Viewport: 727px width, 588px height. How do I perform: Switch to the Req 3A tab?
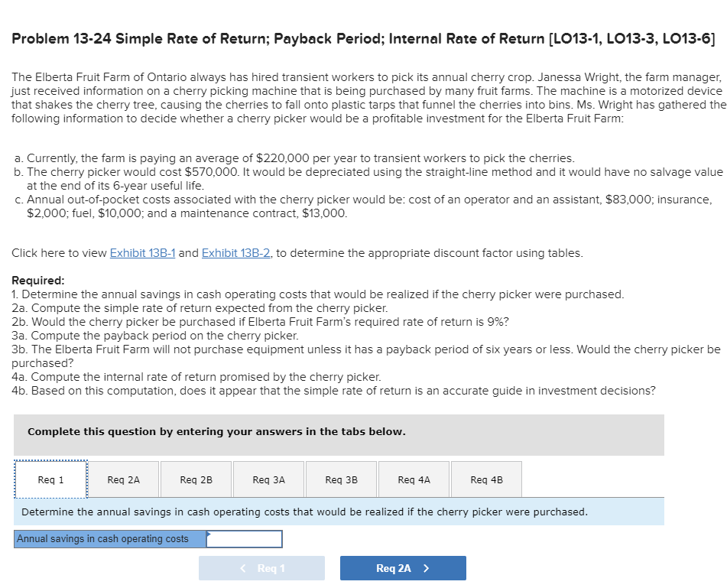coord(268,479)
